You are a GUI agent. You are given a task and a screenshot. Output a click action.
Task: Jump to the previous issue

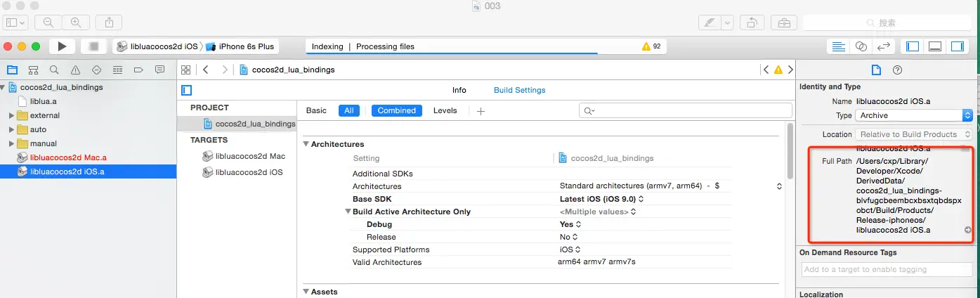click(x=766, y=70)
